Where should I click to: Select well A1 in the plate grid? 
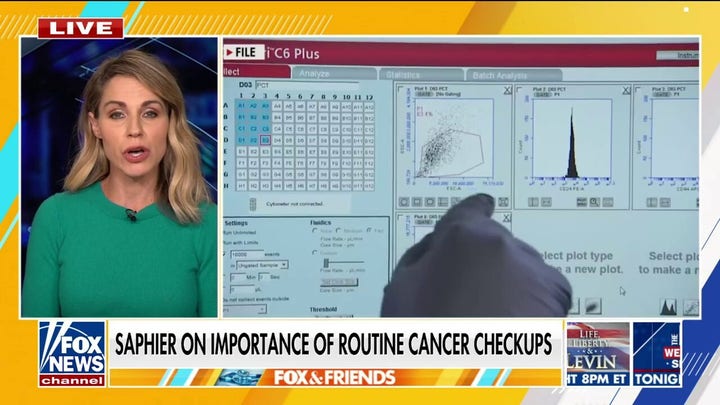(242, 106)
